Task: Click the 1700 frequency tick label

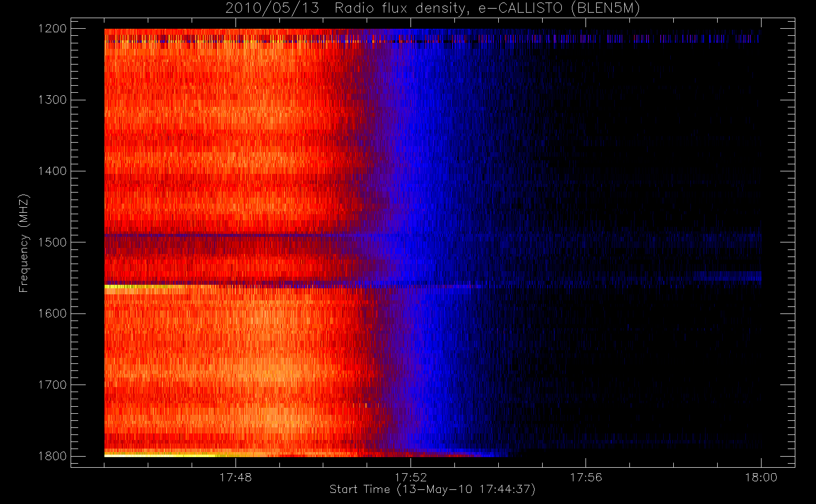Action: (x=52, y=385)
